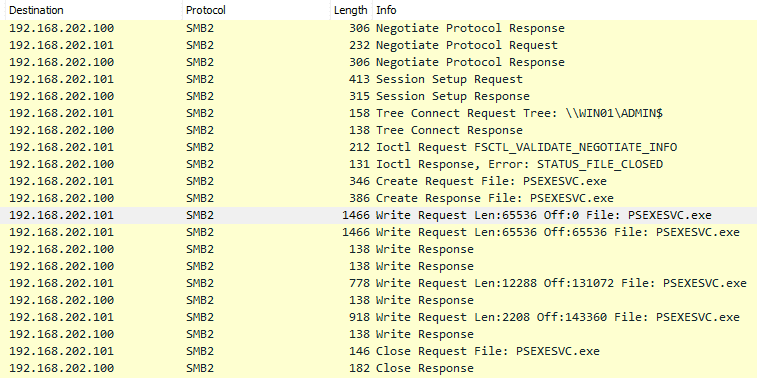Screen dimensions: 757x378
Task: Select the Tree Connect Request ADMIN$ packet
Action: (378, 113)
